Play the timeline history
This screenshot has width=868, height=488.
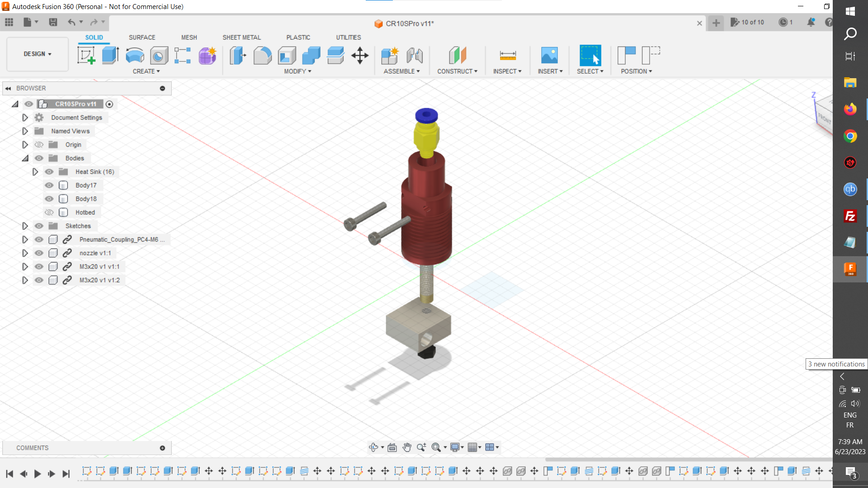tap(38, 474)
